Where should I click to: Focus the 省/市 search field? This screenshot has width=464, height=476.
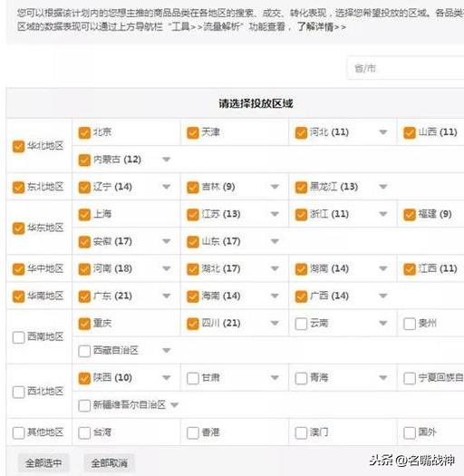point(406,68)
